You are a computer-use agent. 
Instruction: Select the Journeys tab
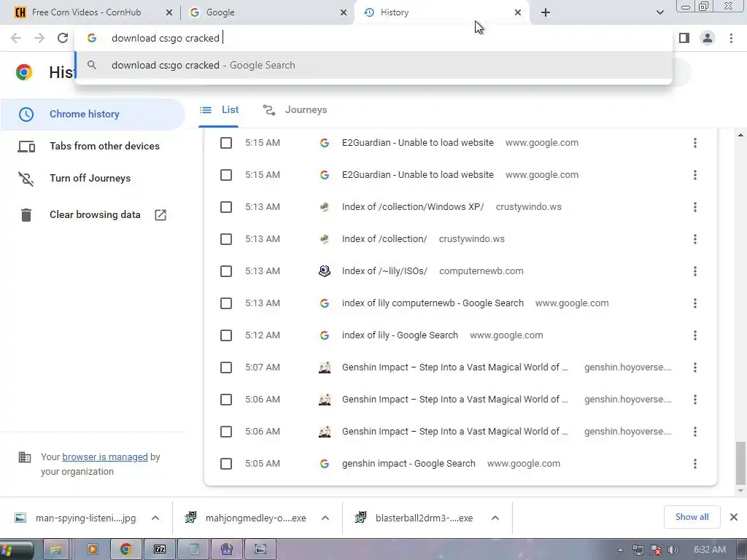[295, 110]
